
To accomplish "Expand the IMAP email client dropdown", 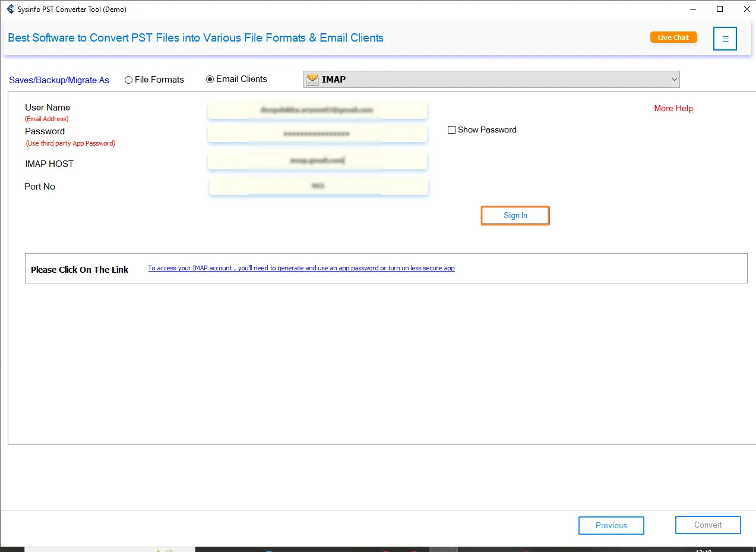I will (x=491, y=79).
